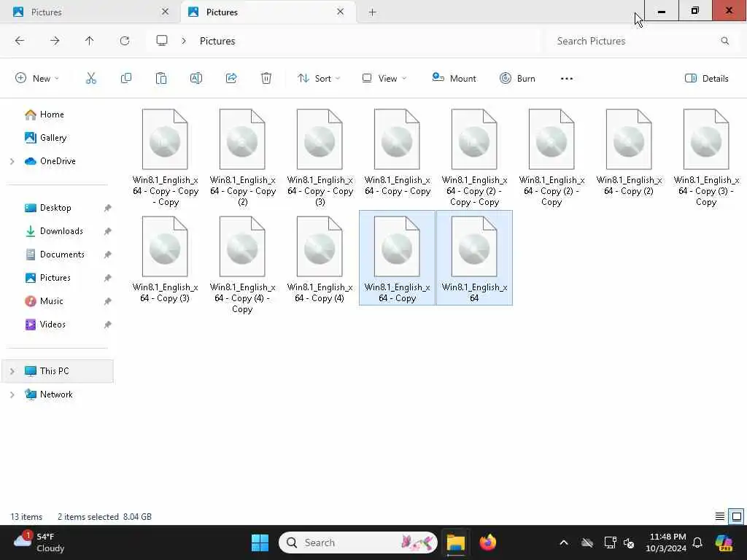
Task: Open Music quick access folder
Action: tap(52, 301)
